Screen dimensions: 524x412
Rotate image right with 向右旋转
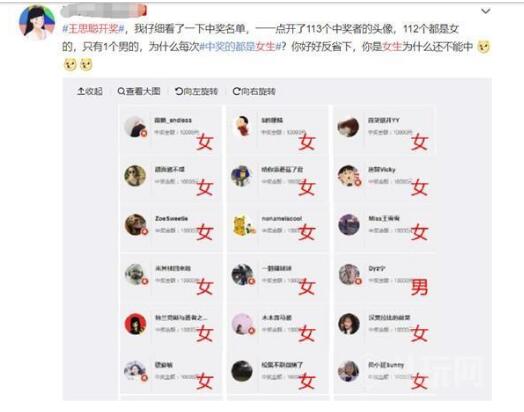pyautogui.click(x=254, y=91)
